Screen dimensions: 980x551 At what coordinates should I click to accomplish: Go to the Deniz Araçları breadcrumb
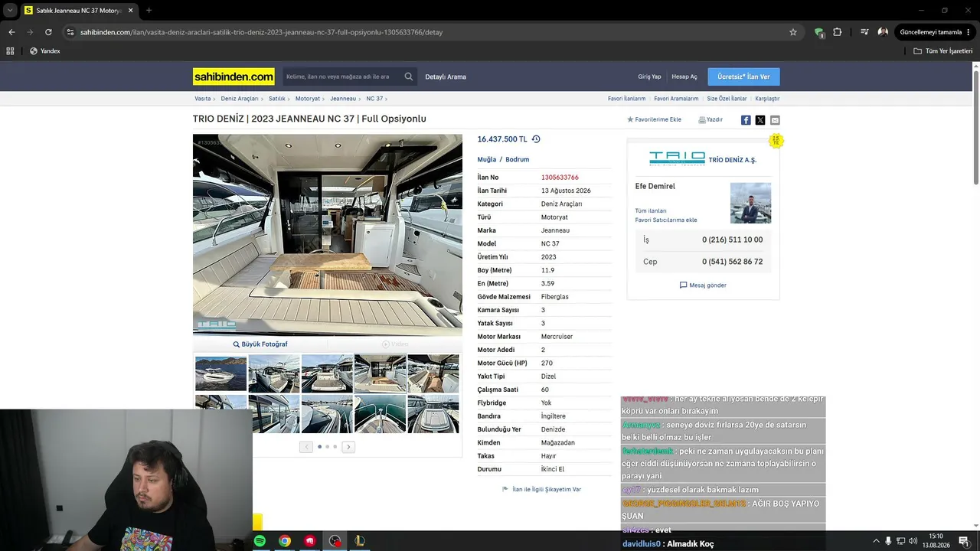click(240, 99)
